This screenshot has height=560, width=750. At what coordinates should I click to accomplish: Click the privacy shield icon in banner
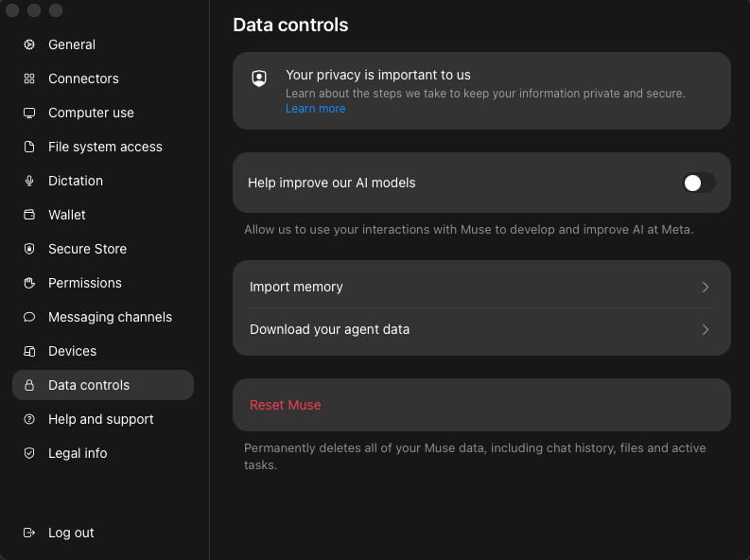coord(259,79)
